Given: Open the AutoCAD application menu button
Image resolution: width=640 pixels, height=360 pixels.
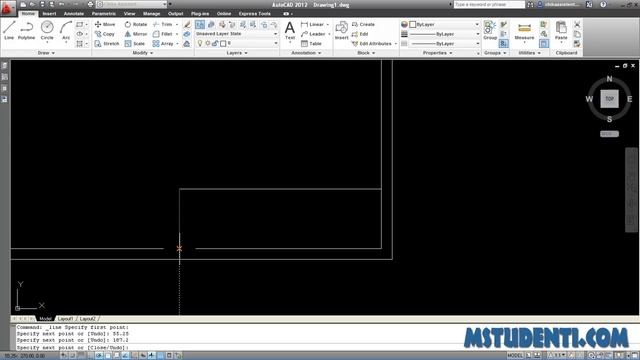Looking at the screenshot, I should (x=7, y=8).
